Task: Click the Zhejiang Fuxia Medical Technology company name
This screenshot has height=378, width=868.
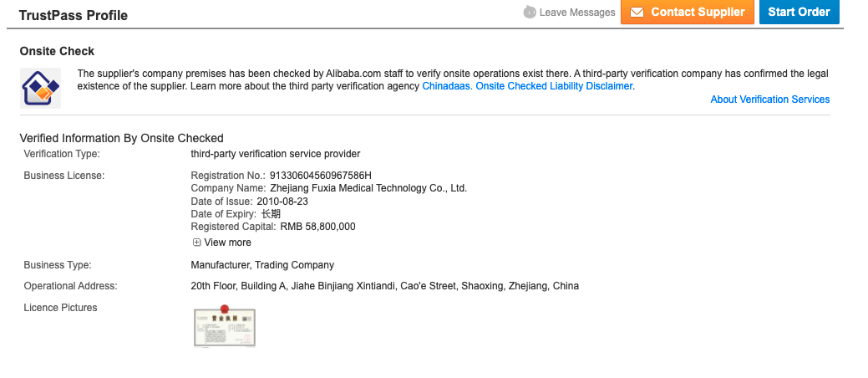Action: (368, 189)
